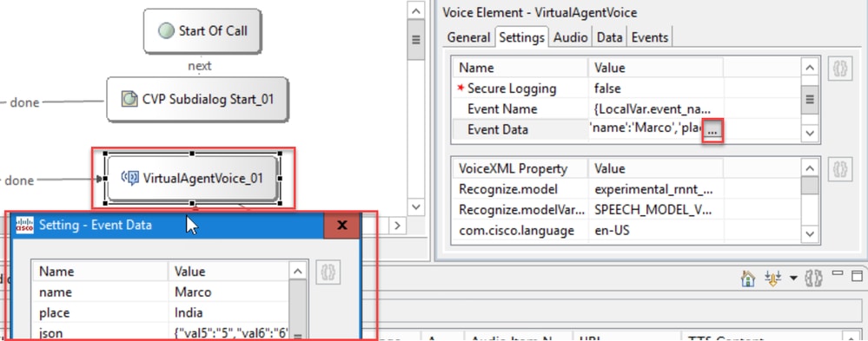This screenshot has height=341, width=868.
Task: Click json value {"val5":"5","val6"
Action: coord(231,334)
